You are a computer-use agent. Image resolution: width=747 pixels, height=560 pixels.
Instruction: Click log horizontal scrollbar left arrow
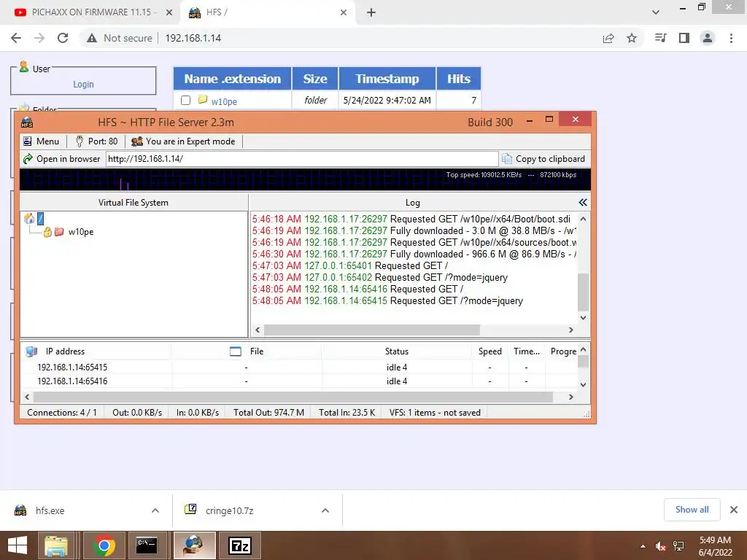point(258,330)
